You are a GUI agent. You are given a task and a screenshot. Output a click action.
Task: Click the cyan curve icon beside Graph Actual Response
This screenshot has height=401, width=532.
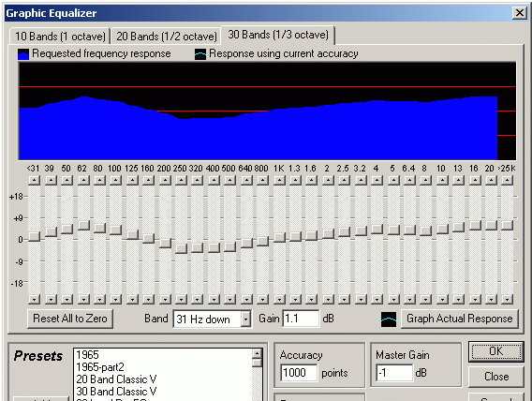click(x=389, y=319)
